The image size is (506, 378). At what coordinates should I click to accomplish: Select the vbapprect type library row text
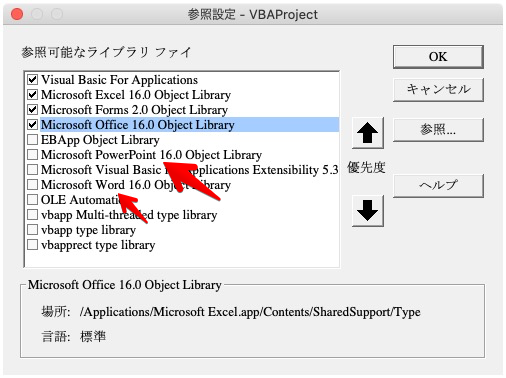98,245
